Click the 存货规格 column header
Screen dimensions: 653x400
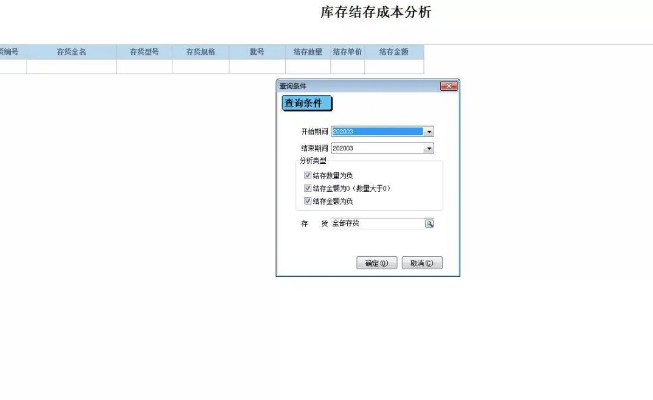201,52
